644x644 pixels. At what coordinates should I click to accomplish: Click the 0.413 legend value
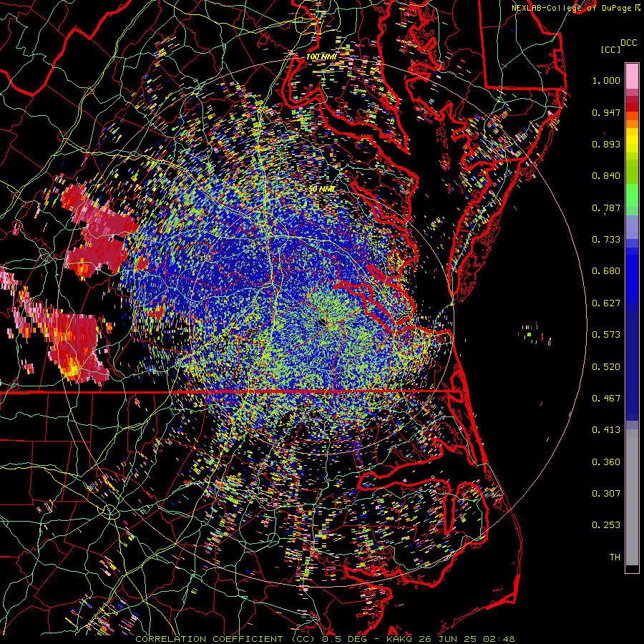606,430
